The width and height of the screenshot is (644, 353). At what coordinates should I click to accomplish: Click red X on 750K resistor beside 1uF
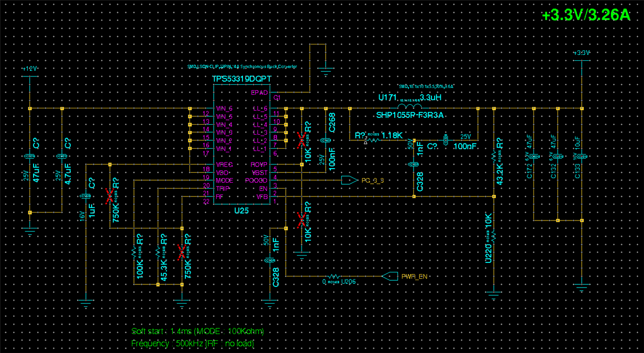click(x=109, y=196)
